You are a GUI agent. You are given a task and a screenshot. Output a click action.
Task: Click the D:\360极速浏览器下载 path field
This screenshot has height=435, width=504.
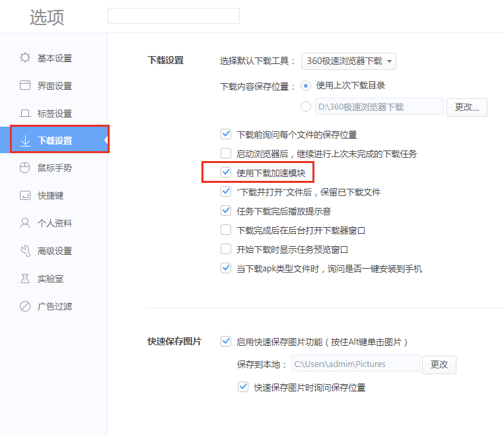click(x=379, y=106)
